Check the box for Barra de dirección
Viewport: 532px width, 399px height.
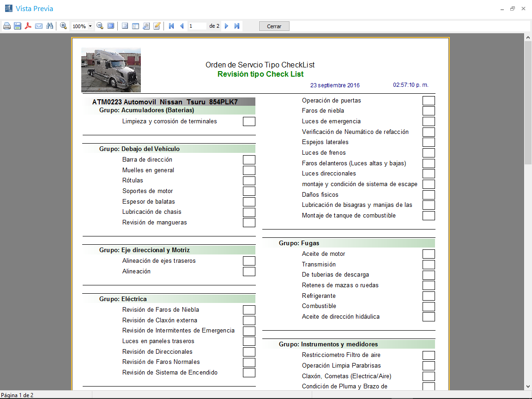pos(249,160)
